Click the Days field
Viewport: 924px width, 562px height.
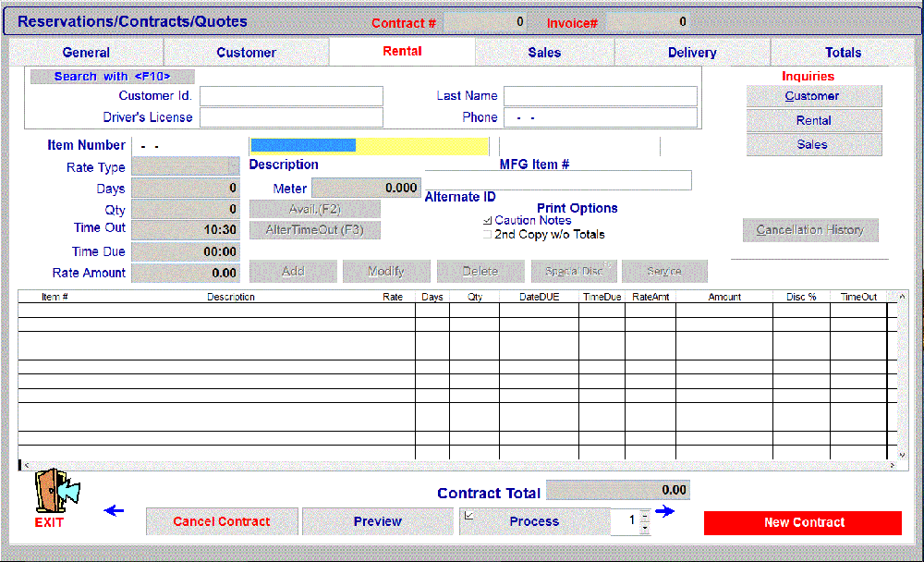(x=185, y=189)
